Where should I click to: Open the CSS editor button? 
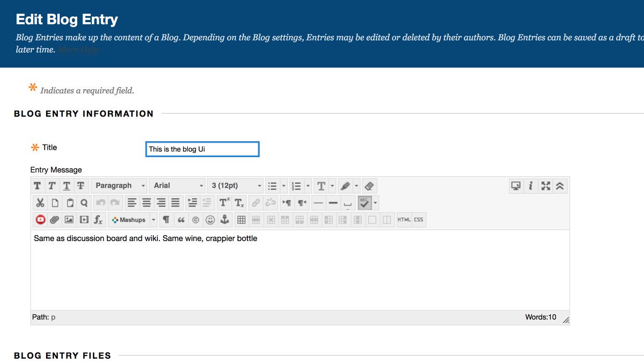[x=419, y=220]
